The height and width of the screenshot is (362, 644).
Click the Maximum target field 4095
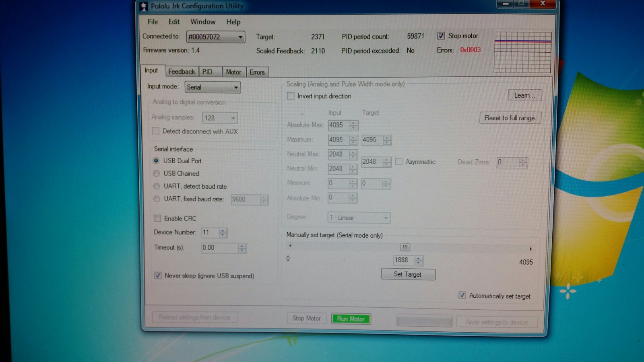click(x=372, y=140)
